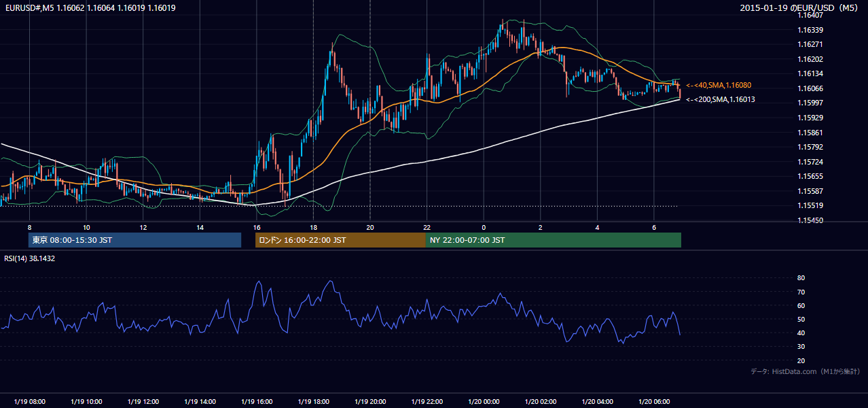
Task: Click the Tokyo 08:00-15:30 JST session bar
Action: click(x=134, y=240)
